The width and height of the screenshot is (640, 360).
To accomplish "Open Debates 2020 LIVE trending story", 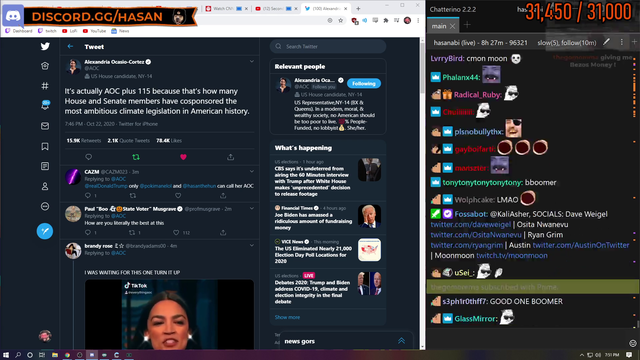I will click(x=328, y=288).
